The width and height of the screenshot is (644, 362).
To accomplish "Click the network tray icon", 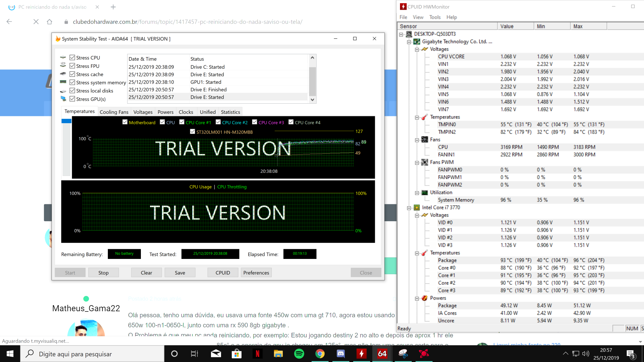I will coord(575,354).
